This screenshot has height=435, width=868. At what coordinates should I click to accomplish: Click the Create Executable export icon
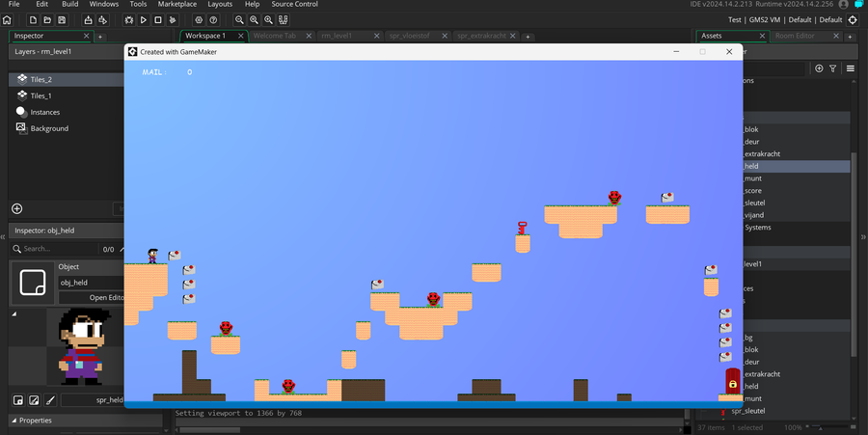[x=88, y=20]
